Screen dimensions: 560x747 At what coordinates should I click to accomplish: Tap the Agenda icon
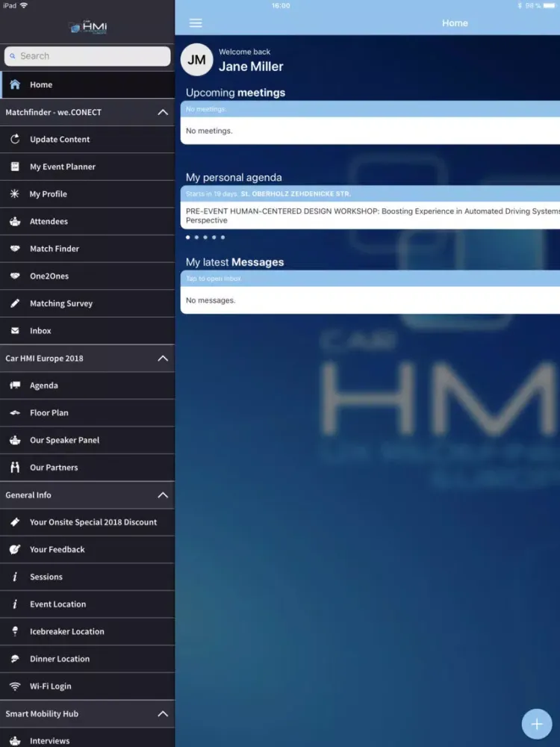15,385
